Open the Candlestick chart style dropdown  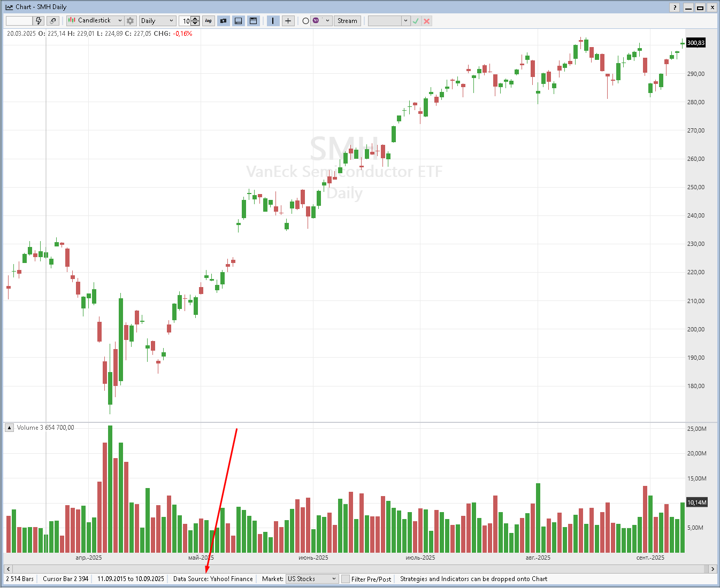tap(95, 21)
